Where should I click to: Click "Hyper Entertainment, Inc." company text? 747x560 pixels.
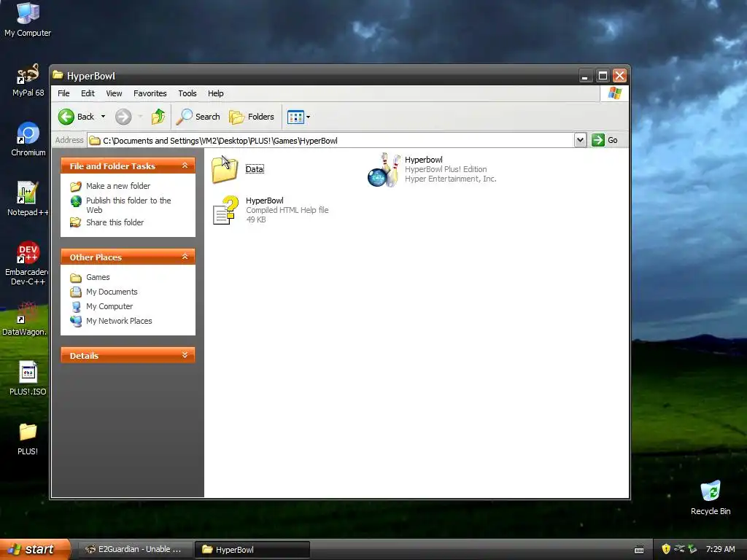451,179
